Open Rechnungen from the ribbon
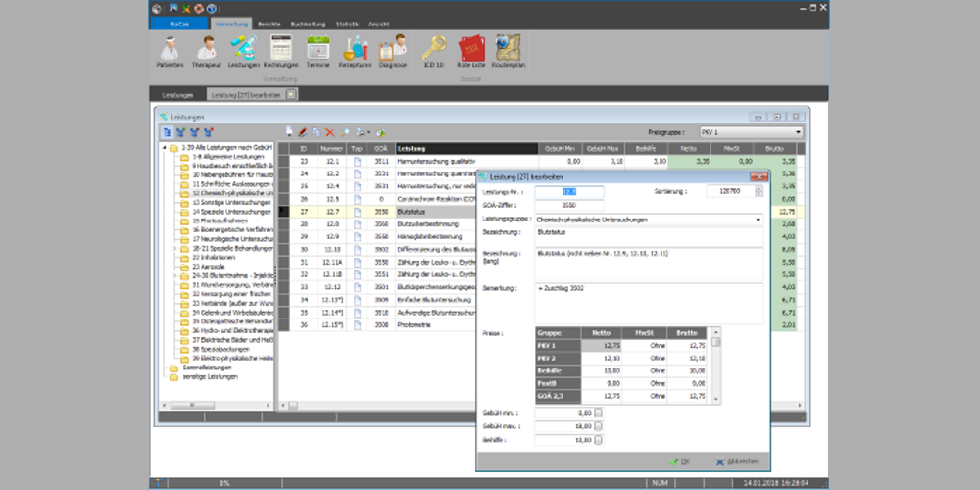Viewport: 980px width, 490px height. click(280, 51)
